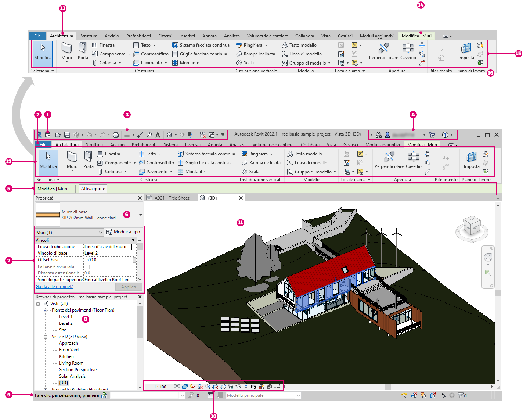Click the Section tool icon in quick access toolbar

182,135
